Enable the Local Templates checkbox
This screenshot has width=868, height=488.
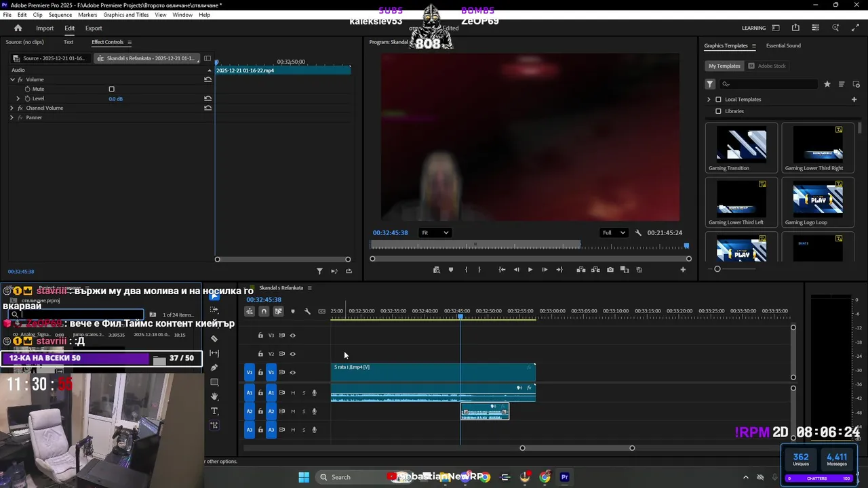click(718, 100)
